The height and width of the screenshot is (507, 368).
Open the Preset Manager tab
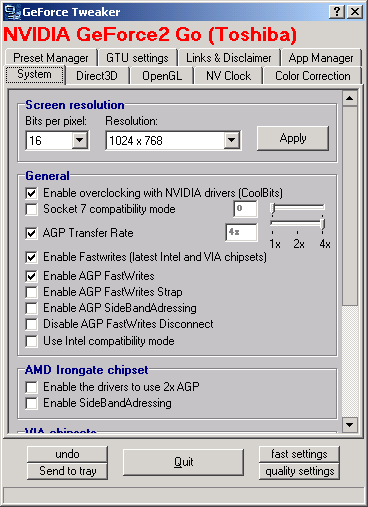tap(51, 58)
